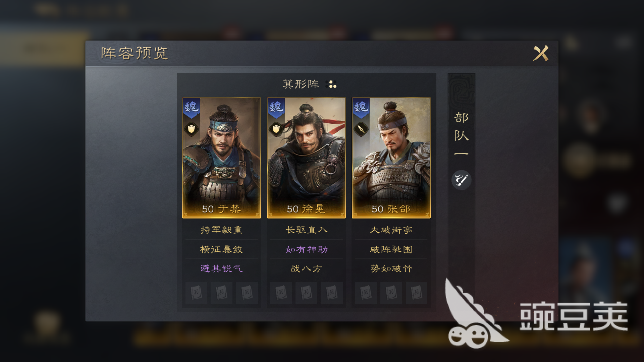Select first empty book slot under 于禁

click(x=196, y=293)
